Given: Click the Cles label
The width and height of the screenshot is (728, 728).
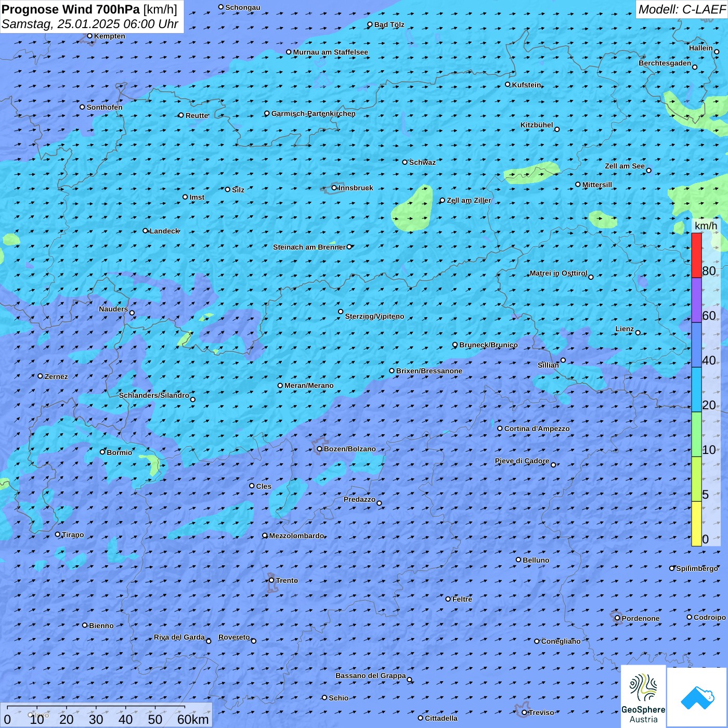Looking at the screenshot, I should (264, 486).
